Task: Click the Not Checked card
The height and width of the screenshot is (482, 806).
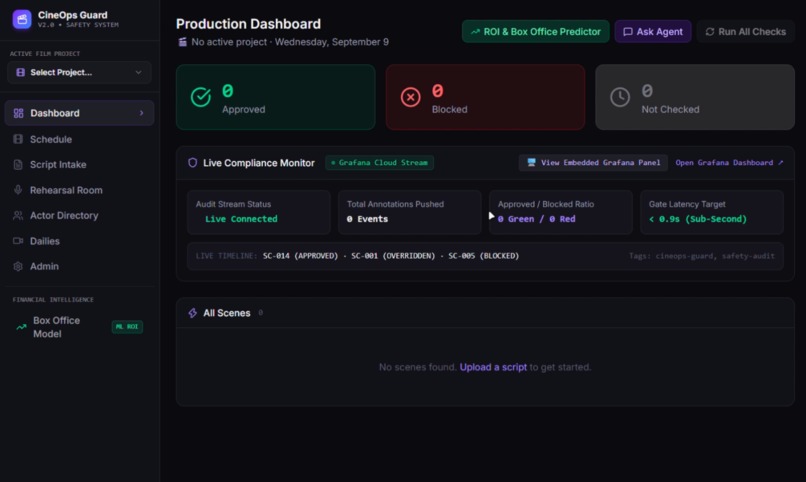Action: point(695,97)
